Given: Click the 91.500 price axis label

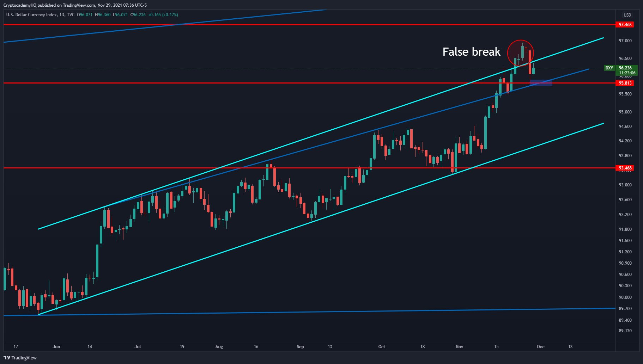Looking at the screenshot, I should click(x=625, y=241).
